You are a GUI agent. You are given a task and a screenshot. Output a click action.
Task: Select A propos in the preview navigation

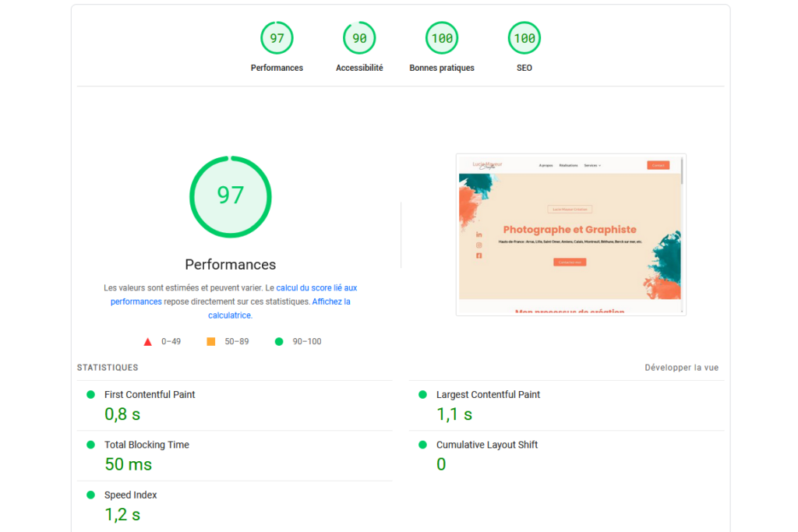(x=546, y=165)
